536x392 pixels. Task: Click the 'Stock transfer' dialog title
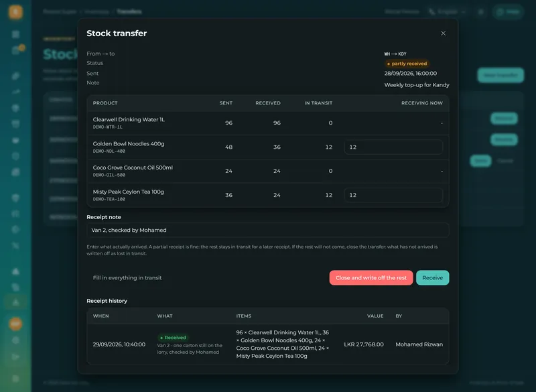pos(117,33)
